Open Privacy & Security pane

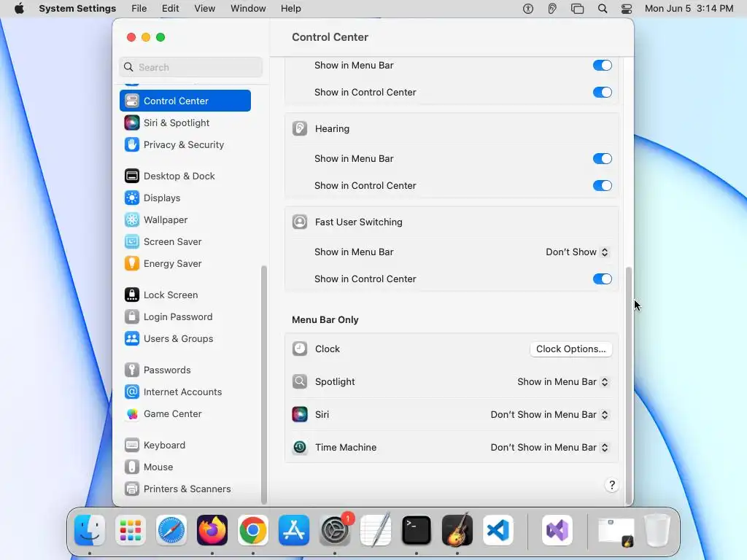coord(185,145)
